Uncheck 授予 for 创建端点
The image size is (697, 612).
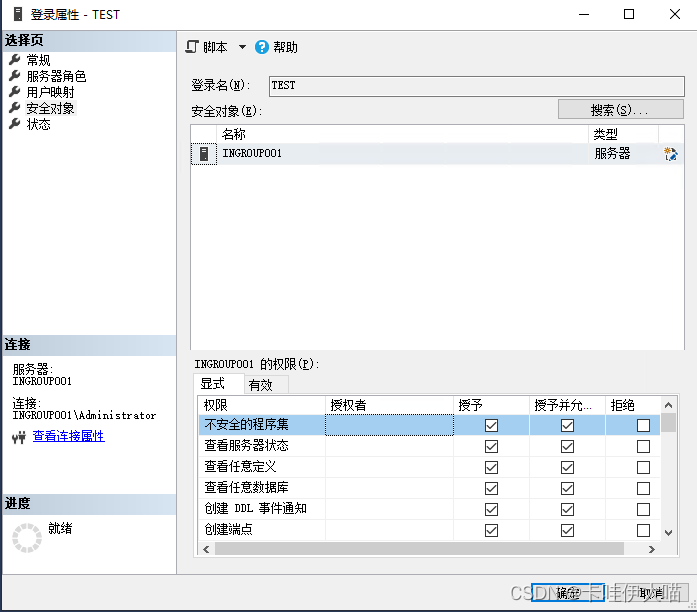491,530
